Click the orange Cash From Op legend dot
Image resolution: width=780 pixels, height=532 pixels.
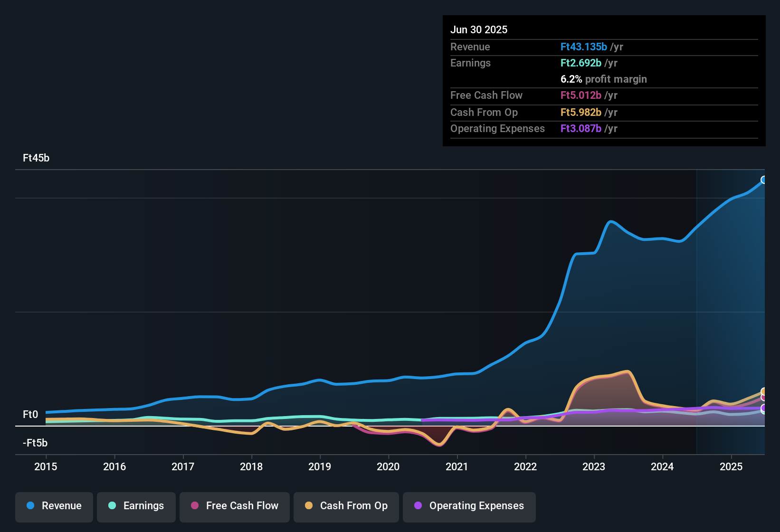point(309,506)
